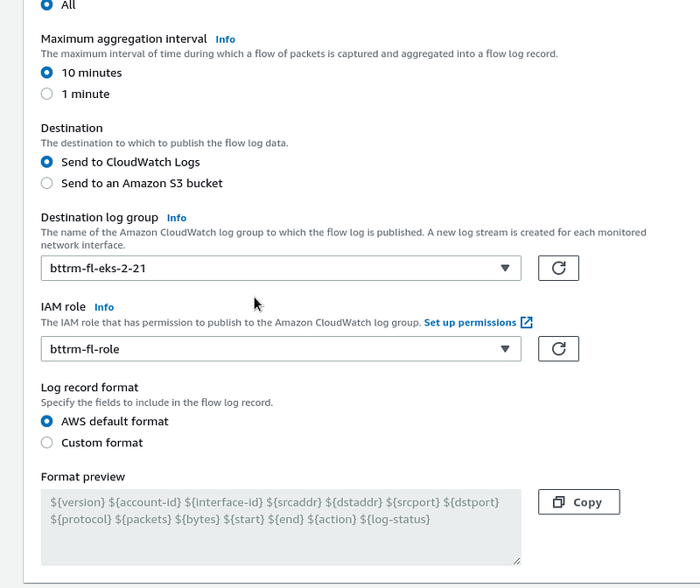Open the Set up permissions link
Viewport: 700px width, 588px height.
pos(470,322)
